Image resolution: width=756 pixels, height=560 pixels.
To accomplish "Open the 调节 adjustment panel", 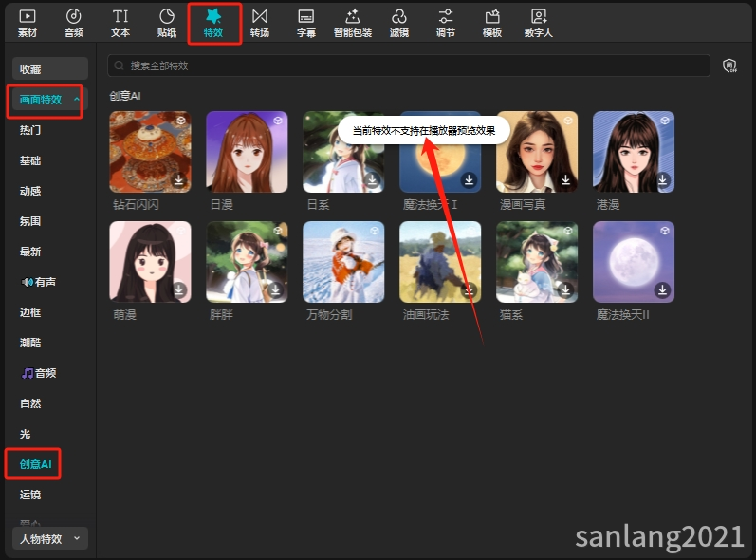I will coord(446,23).
